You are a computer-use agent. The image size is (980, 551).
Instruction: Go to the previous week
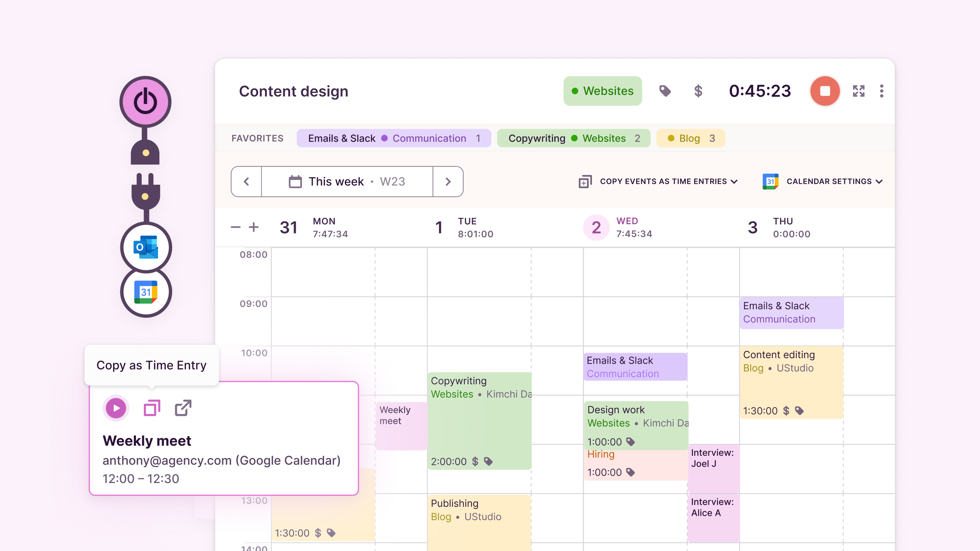click(246, 182)
